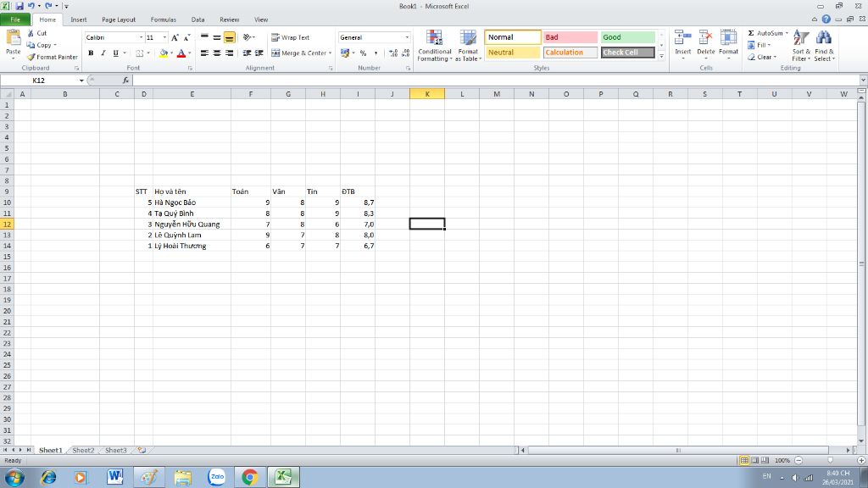Apply accounting number format
The width and height of the screenshot is (868, 488).
click(345, 53)
